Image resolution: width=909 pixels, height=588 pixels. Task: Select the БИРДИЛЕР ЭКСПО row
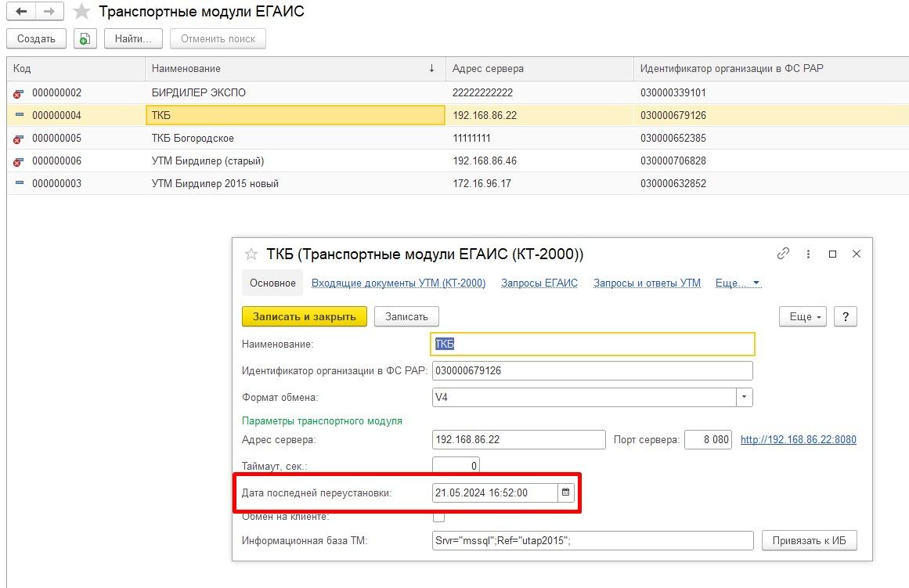458,93
